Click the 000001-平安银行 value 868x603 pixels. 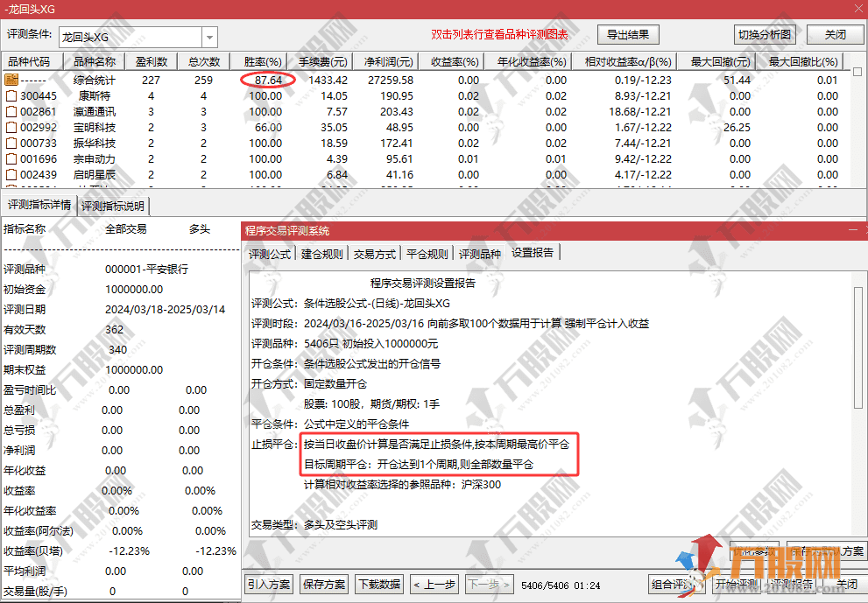click(x=146, y=270)
